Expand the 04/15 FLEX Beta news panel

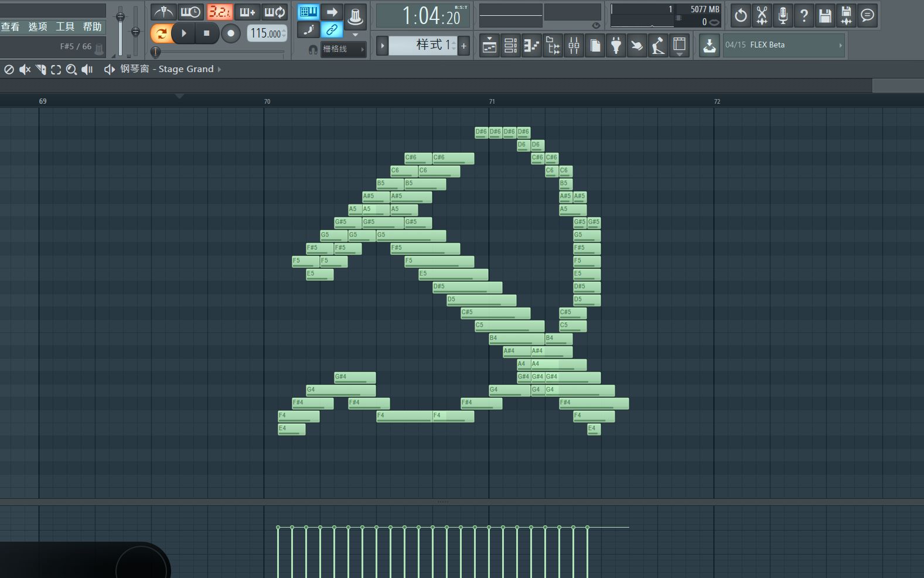click(x=784, y=45)
